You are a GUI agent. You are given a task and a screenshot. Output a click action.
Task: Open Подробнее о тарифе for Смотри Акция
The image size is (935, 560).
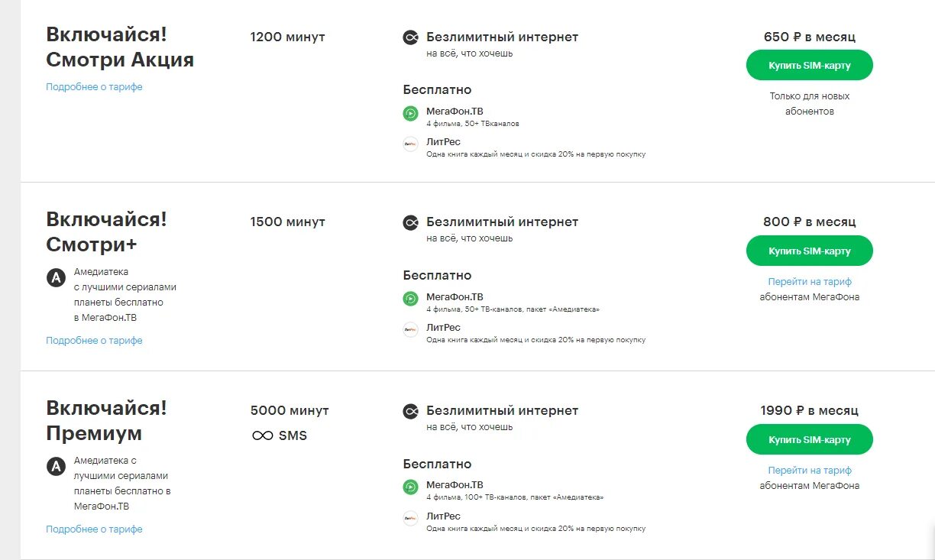pos(94,87)
